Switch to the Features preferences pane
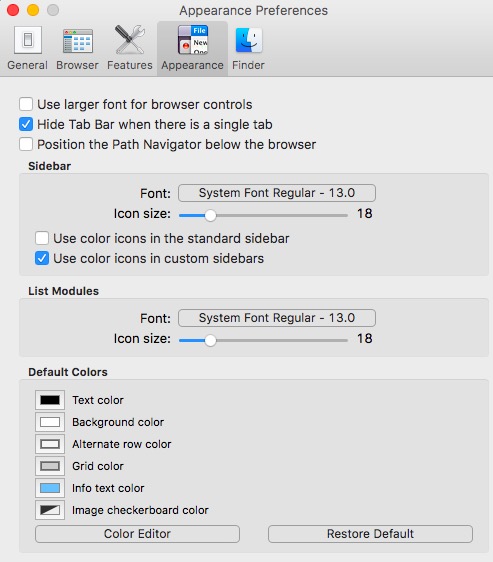The image size is (493, 562). click(x=129, y=48)
